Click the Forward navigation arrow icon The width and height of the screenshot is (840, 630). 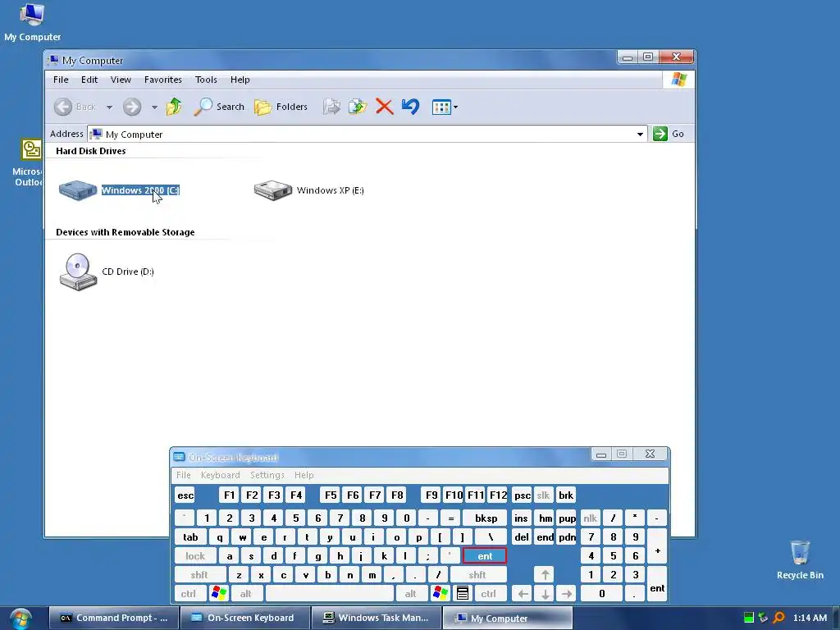coord(132,107)
